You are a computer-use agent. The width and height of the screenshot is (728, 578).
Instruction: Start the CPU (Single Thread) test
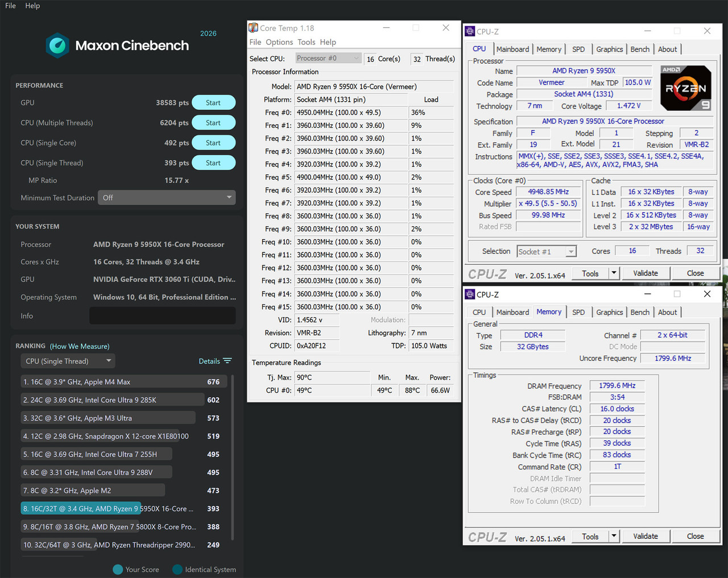pos(213,163)
